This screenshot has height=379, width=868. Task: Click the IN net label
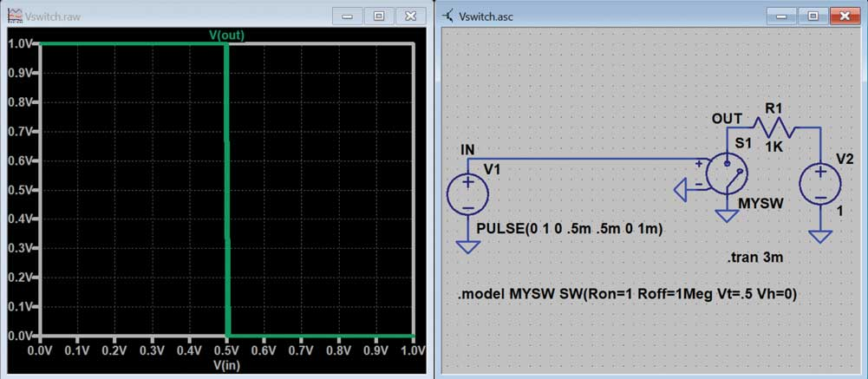[x=467, y=150]
